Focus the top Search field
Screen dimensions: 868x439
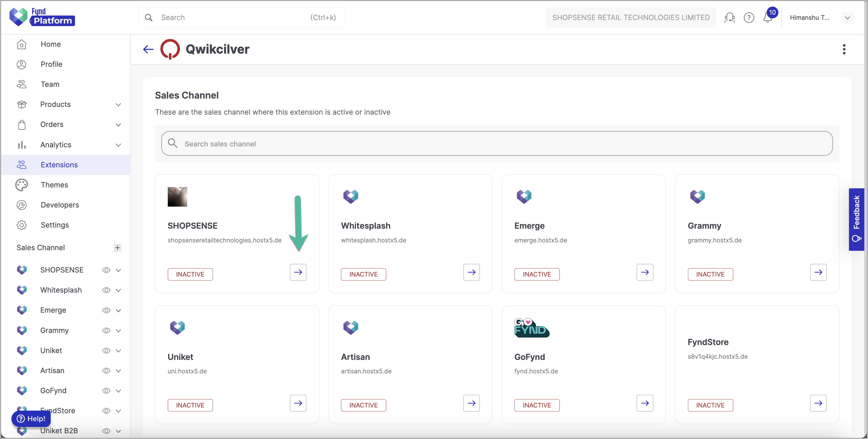tap(241, 17)
